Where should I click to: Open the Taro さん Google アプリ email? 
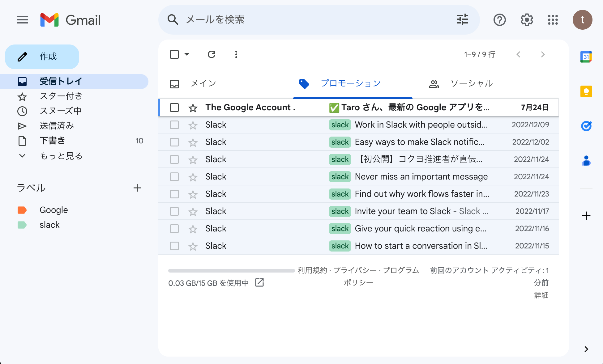(359, 108)
